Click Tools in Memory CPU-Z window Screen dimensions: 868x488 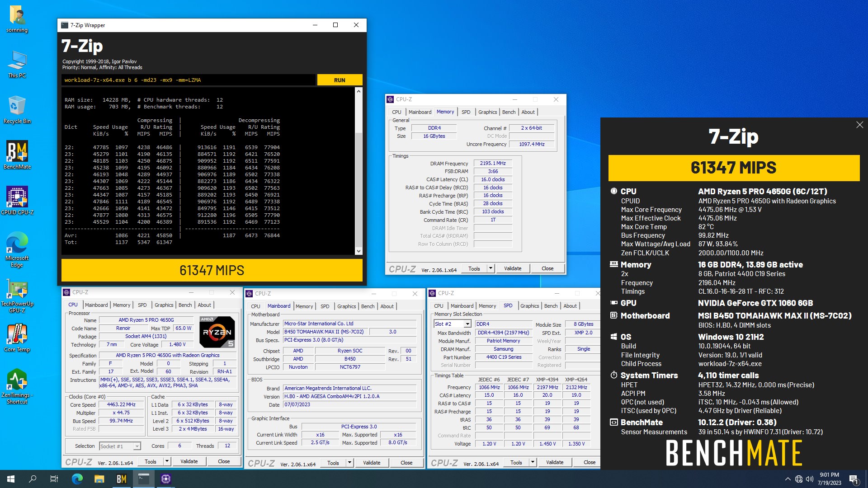pyautogui.click(x=474, y=268)
